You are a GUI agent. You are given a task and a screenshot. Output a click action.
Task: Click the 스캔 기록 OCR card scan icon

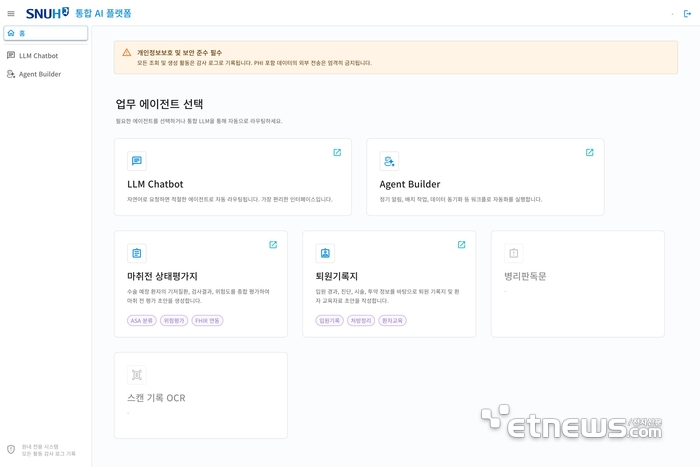coord(137,375)
